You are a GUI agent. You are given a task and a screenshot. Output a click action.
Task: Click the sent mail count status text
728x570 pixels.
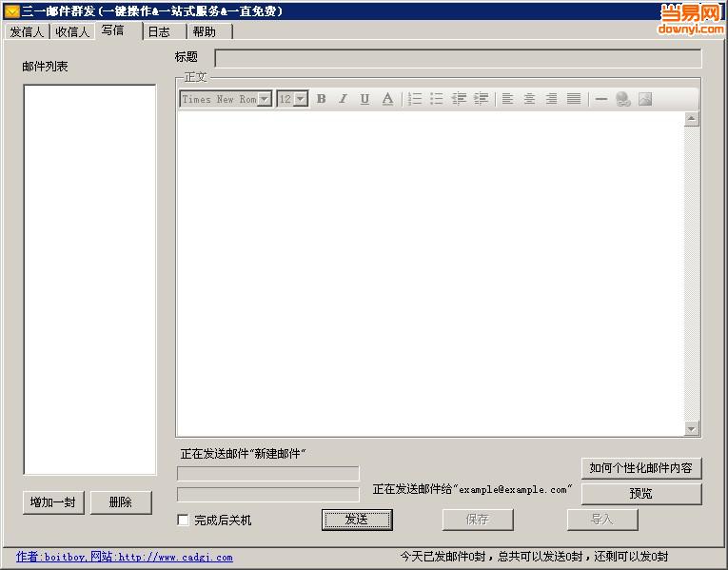pyautogui.click(x=534, y=556)
